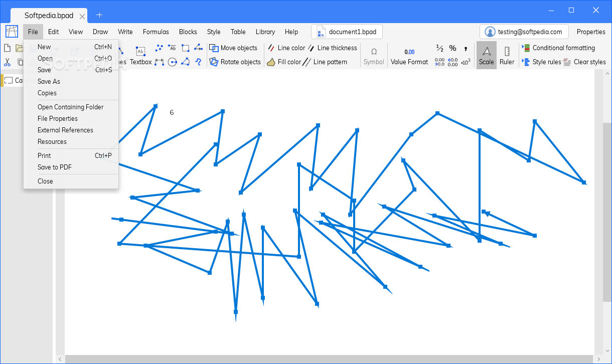This screenshot has width=612, height=364.
Task: Open the Draw menu
Action: click(100, 32)
